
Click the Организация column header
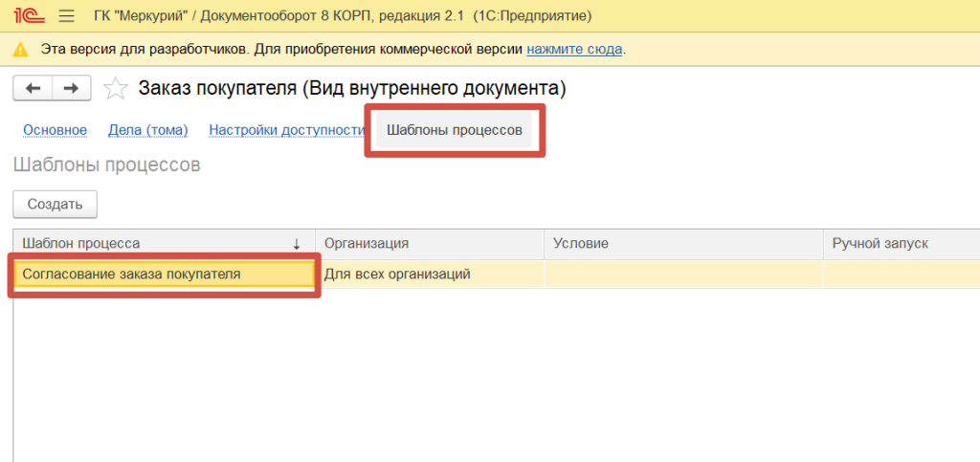[x=430, y=244]
